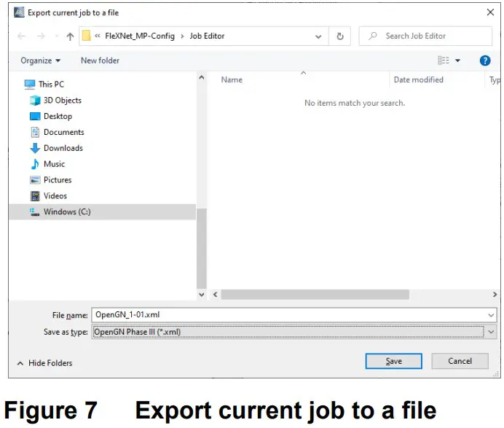Select Job Editor breadcrumb segment
This screenshot has width=504, height=428.
pos(207,36)
